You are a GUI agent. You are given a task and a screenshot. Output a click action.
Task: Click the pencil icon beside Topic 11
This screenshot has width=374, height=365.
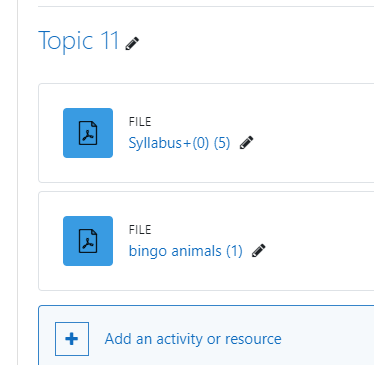[x=132, y=44]
